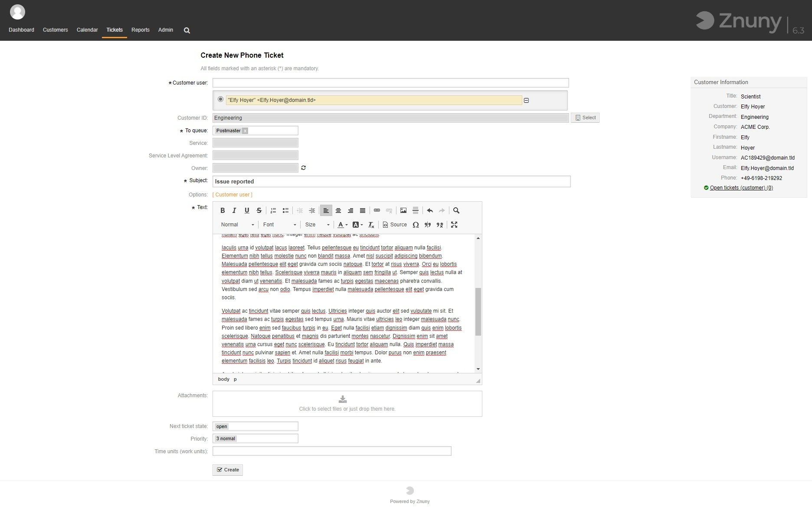Image resolution: width=812 pixels, height=510 pixels.
Task: Insert an image into the text
Action: (x=403, y=210)
